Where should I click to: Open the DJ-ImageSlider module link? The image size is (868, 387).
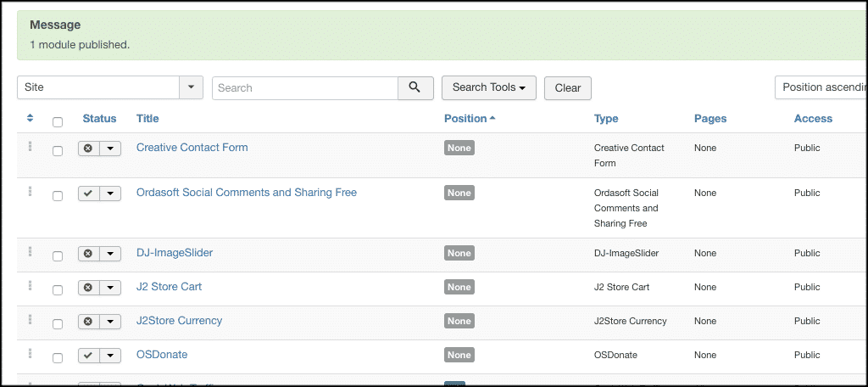coord(175,253)
